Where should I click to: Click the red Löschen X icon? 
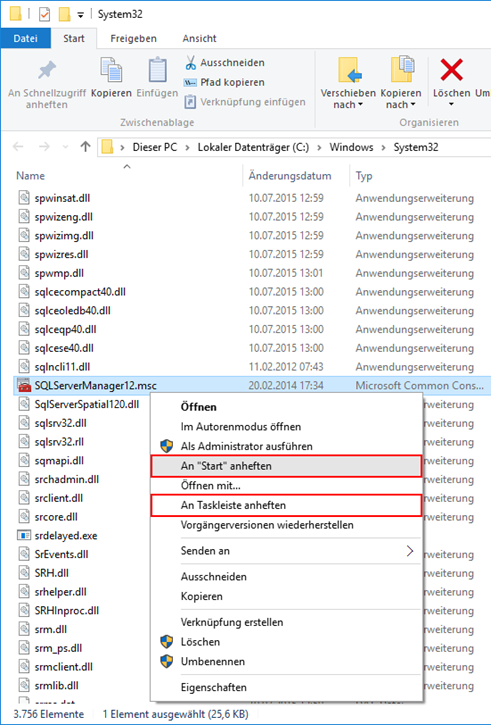(x=451, y=70)
